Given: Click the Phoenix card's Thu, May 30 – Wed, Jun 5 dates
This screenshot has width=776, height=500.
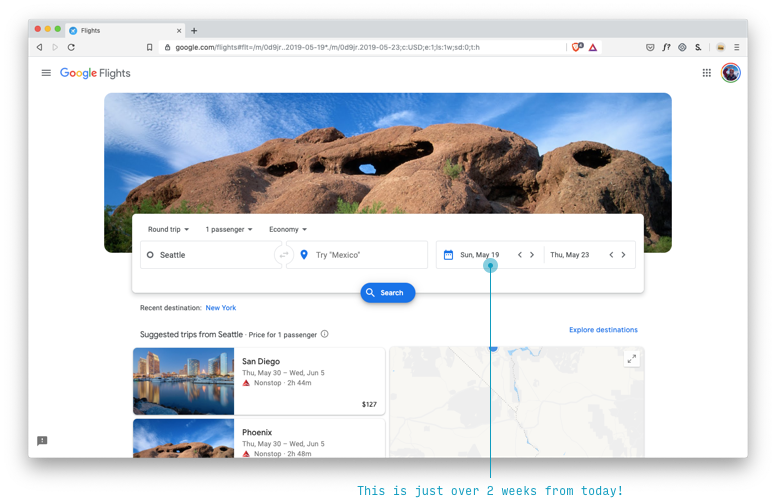Looking at the screenshot, I should (x=283, y=444).
